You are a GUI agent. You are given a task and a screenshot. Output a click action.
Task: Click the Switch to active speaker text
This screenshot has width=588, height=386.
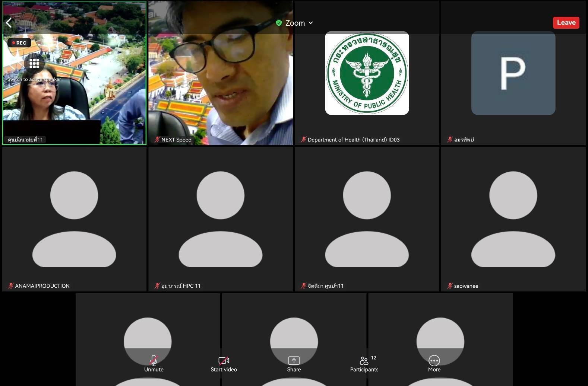[x=34, y=79]
